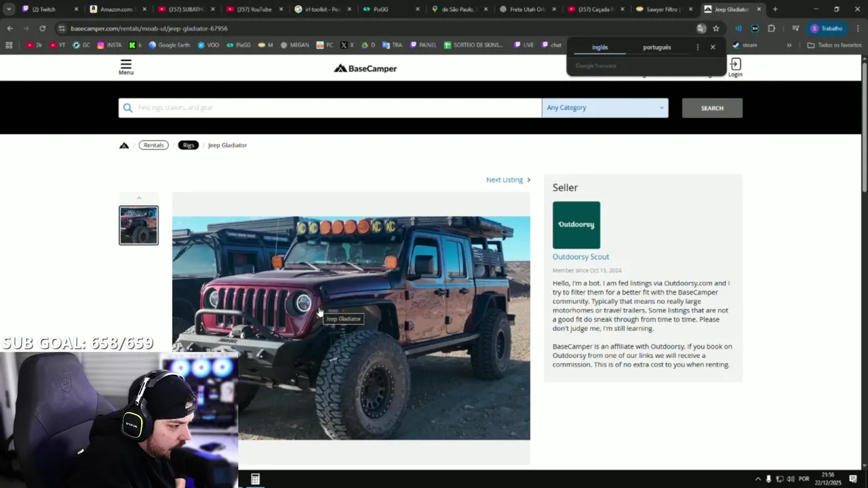Open the Any Category dropdown
Viewport: 868px width, 488px height.
(x=605, y=108)
